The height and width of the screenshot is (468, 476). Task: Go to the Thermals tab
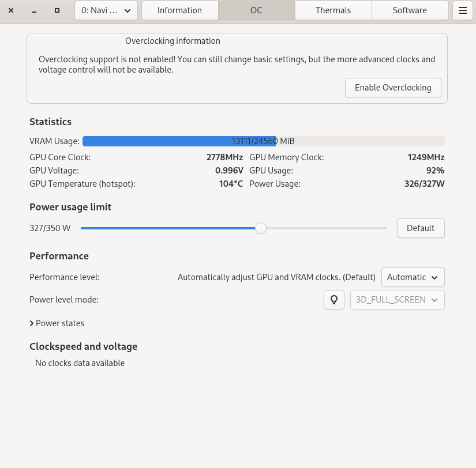pos(333,10)
